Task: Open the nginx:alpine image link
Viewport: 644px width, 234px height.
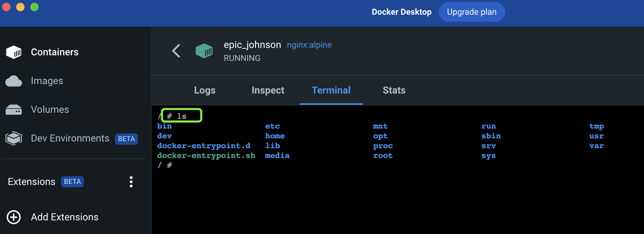Action: pos(309,45)
